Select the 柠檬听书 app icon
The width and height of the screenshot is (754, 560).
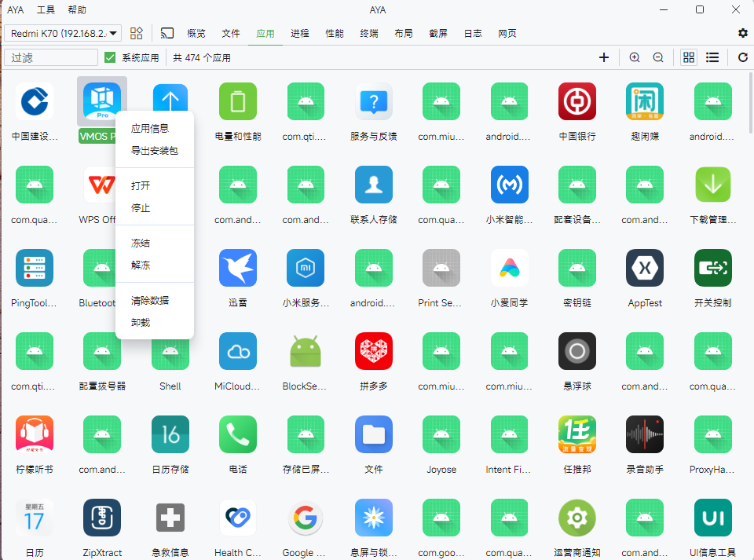pos(34,434)
